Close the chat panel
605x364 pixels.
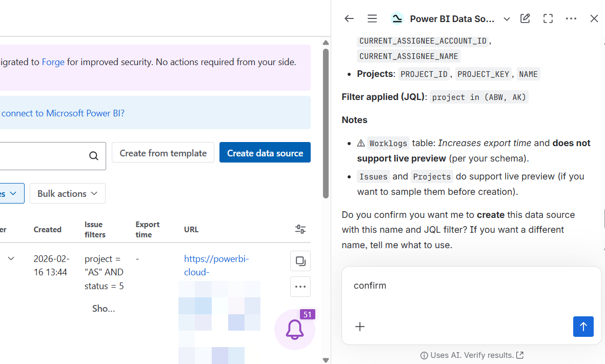(x=594, y=18)
